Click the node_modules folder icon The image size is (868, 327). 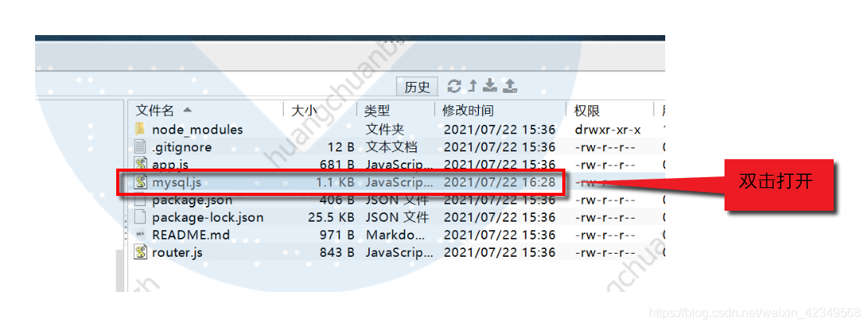[140, 129]
